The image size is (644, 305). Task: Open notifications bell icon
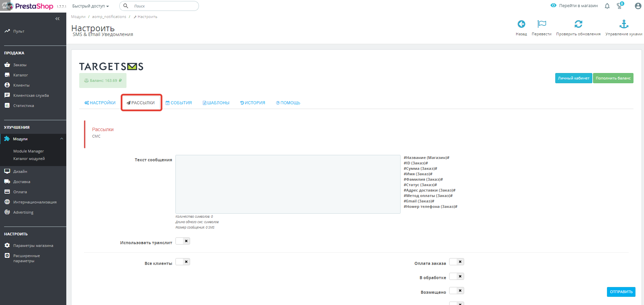[607, 6]
